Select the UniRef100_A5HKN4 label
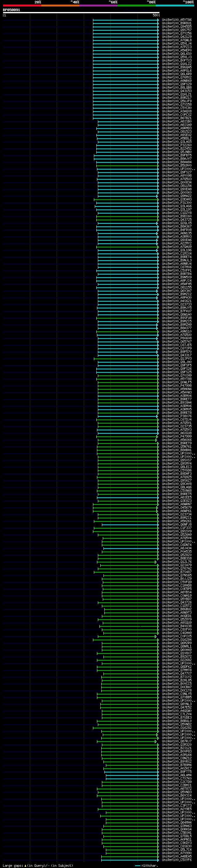The image size is (197, 868). pyautogui.click(x=177, y=389)
